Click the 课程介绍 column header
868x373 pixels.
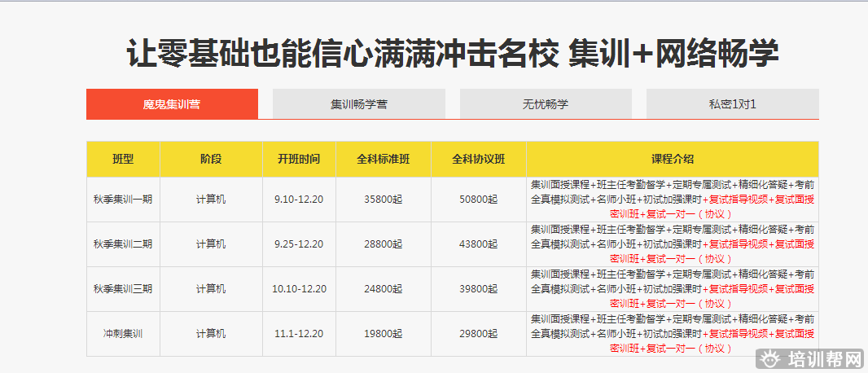point(672,159)
